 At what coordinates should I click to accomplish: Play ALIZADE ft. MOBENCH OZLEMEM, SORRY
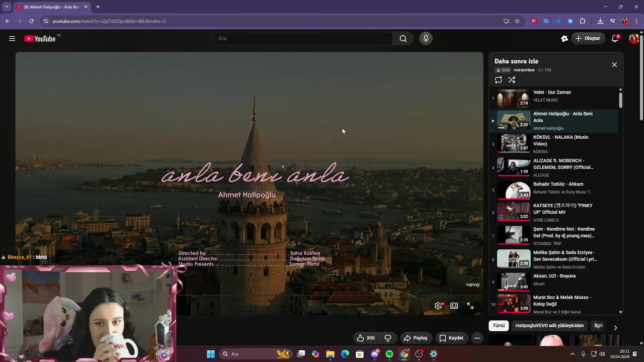pos(553,168)
